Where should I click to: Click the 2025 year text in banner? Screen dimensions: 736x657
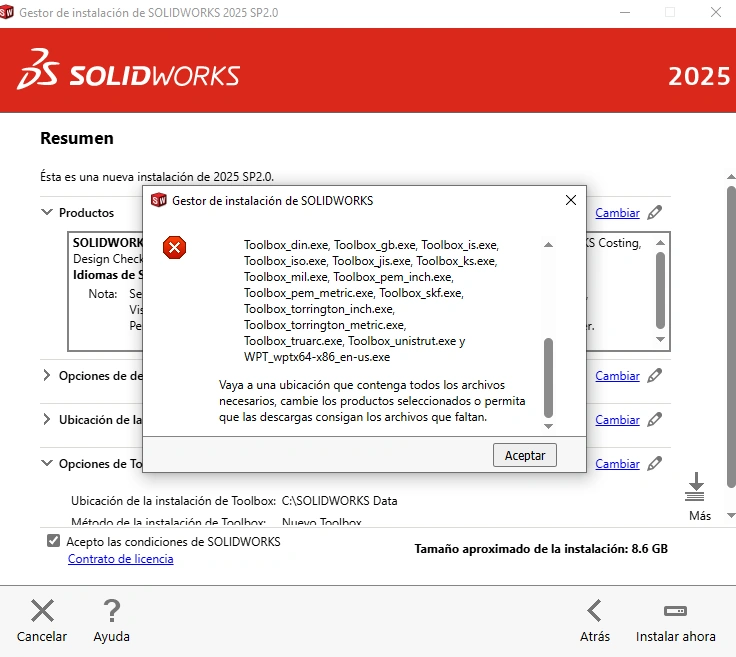pyautogui.click(x=699, y=76)
